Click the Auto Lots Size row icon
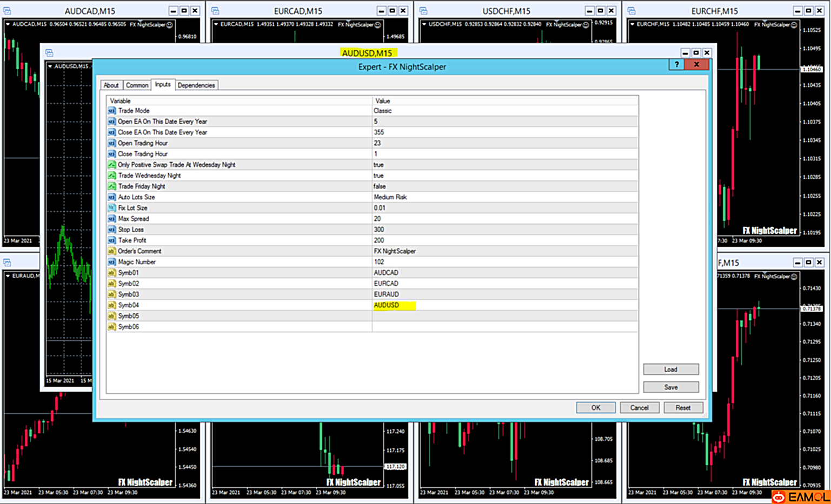Viewport: 831px width, 504px height. [112, 197]
